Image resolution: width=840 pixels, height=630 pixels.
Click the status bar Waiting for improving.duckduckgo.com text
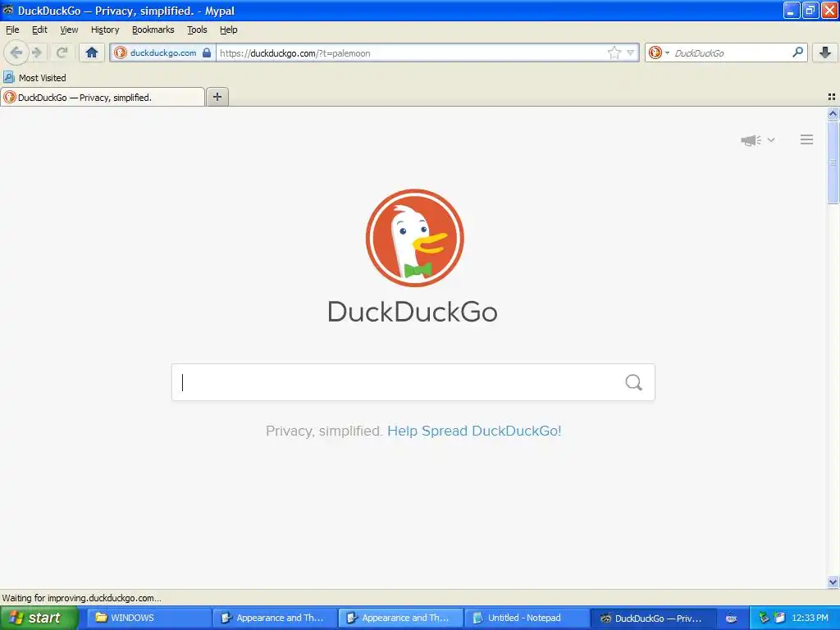(81, 598)
